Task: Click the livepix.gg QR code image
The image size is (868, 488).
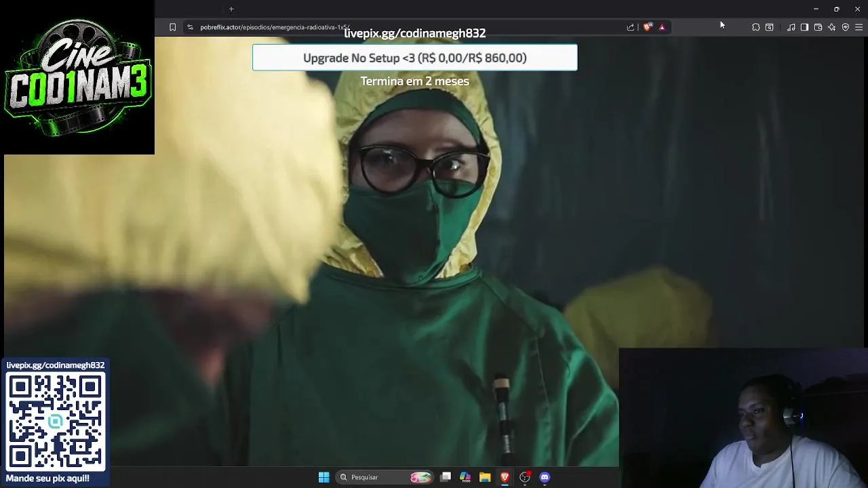Action: (56, 422)
